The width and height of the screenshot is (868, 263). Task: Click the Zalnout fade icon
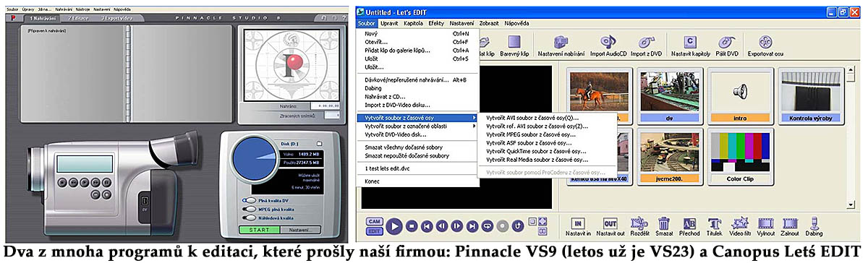click(x=790, y=226)
